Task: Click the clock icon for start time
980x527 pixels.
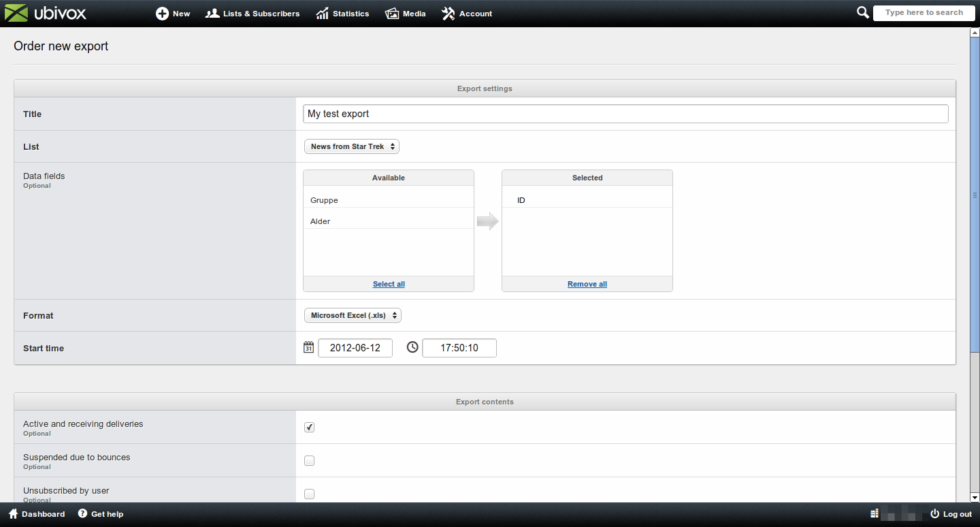Action: 412,347
